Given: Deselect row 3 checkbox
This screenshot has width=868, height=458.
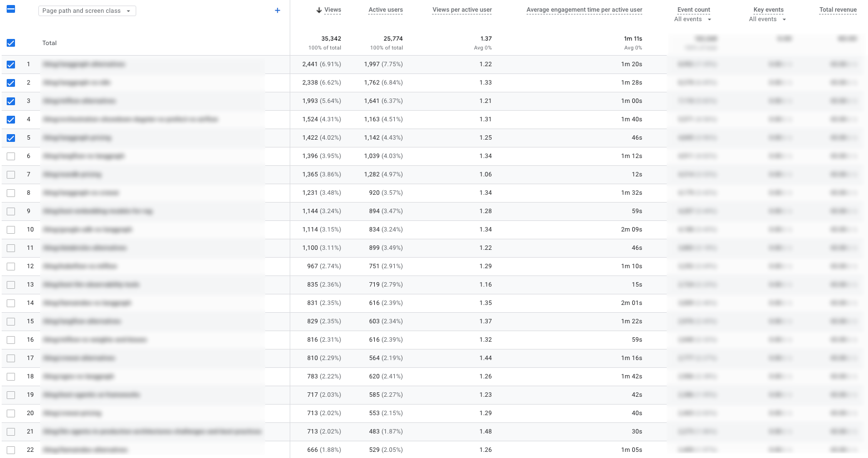Looking at the screenshot, I should click(11, 101).
